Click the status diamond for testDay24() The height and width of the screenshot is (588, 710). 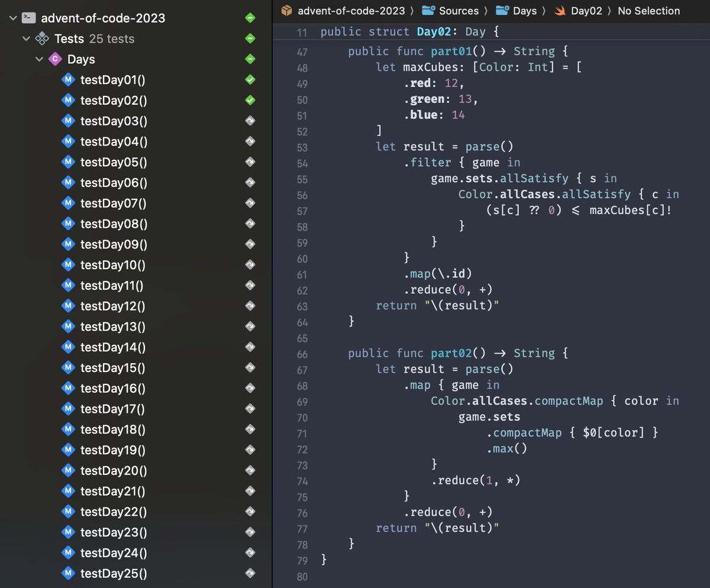tap(250, 553)
